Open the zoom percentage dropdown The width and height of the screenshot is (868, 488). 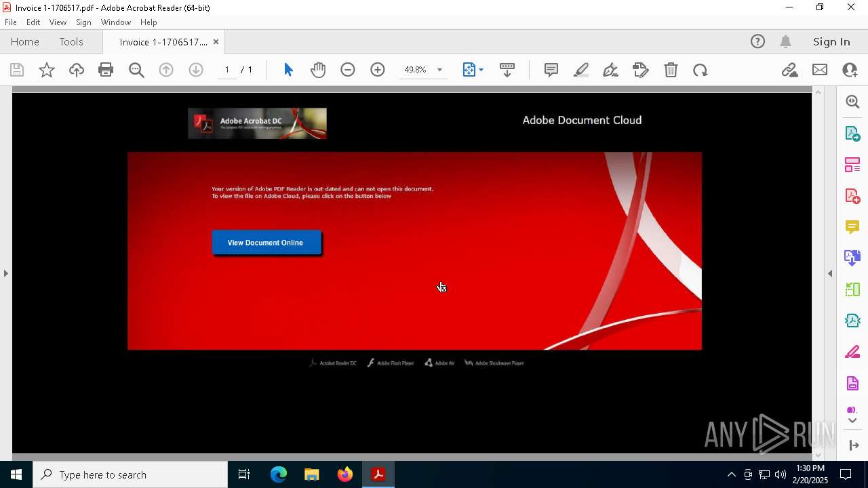pos(439,70)
